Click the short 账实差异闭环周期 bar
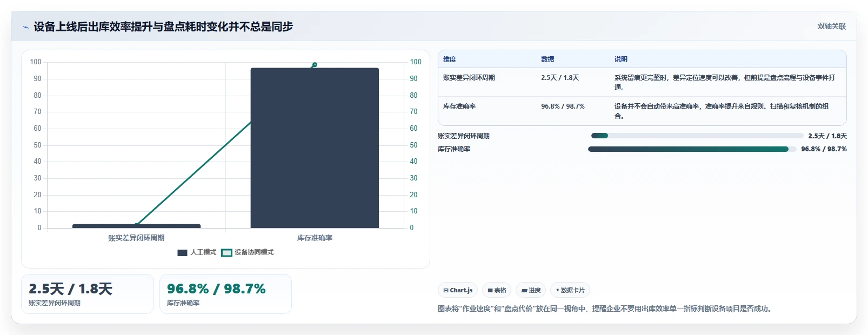The width and height of the screenshot is (868, 335). coord(136,226)
